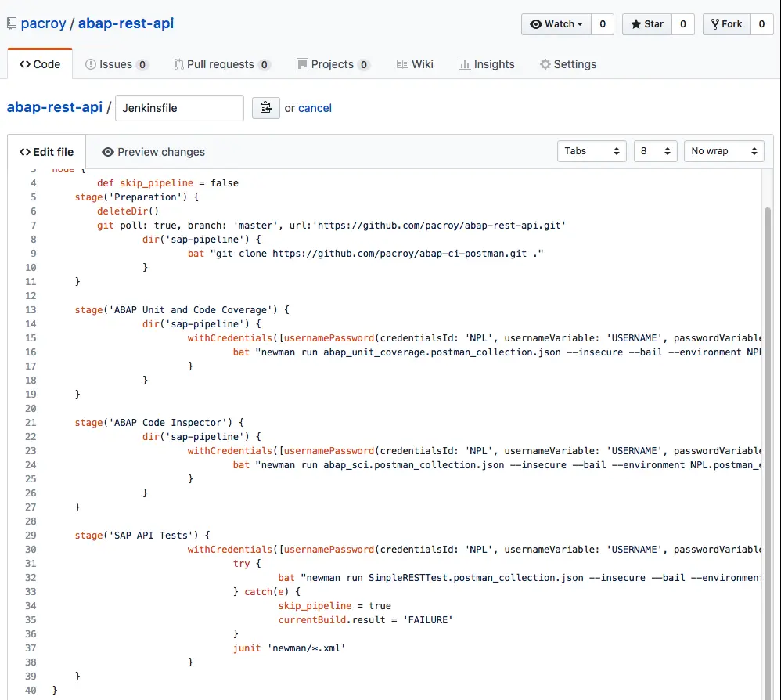Click the cancel link
781x700 pixels.
(315, 108)
